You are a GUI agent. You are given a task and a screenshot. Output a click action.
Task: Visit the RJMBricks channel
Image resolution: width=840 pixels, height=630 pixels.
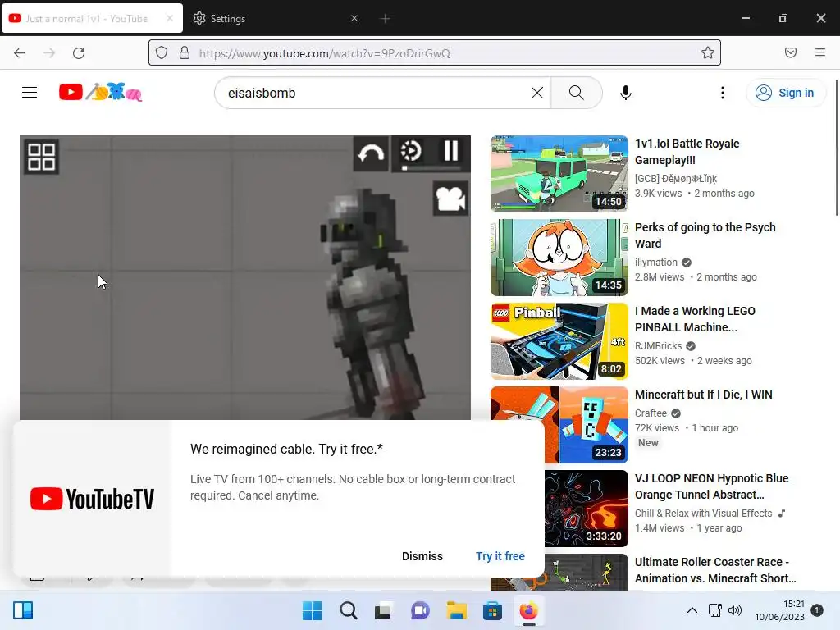click(659, 346)
